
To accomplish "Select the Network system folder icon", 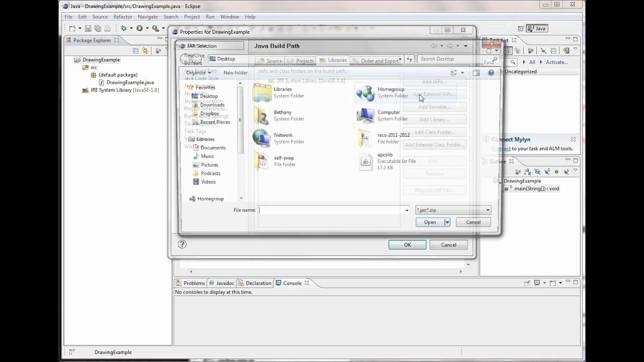I will click(262, 138).
